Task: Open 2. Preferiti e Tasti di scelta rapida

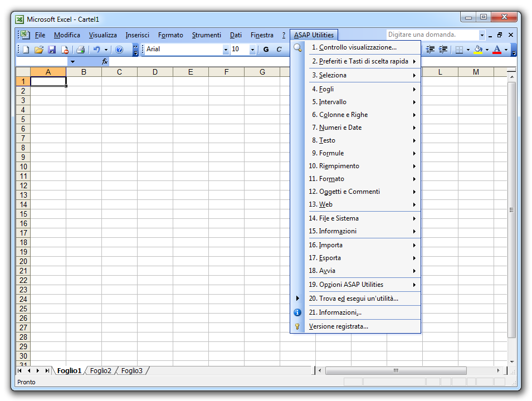Action: click(355, 61)
